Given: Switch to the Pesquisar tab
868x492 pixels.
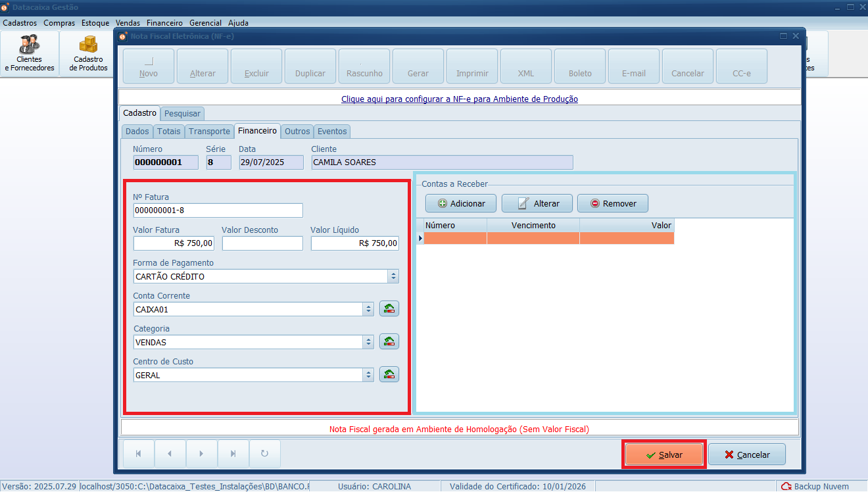Looking at the screenshot, I should [x=182, y=113].
